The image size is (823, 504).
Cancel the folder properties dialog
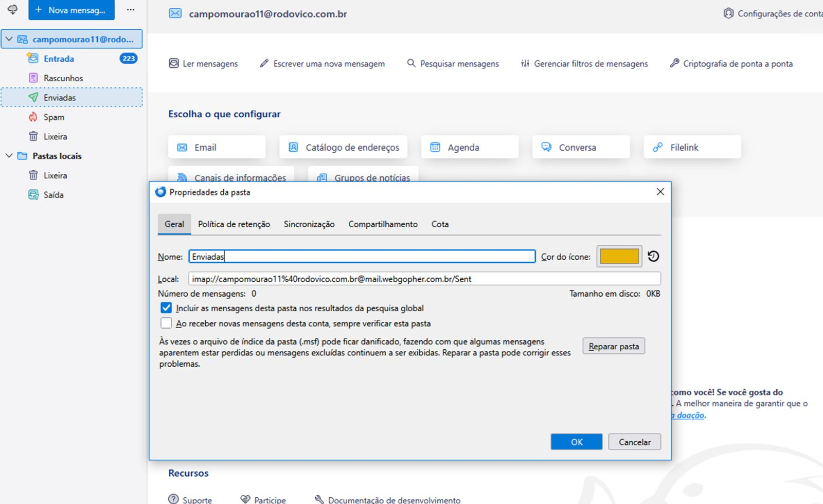tap(635, 442)
